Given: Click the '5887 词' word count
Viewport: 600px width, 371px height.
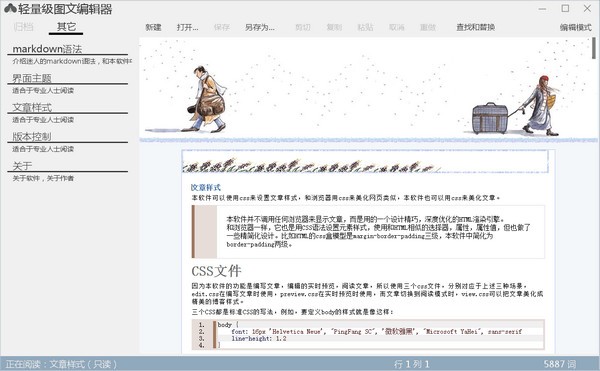Looking at the screenshot, I should [560, 364].
